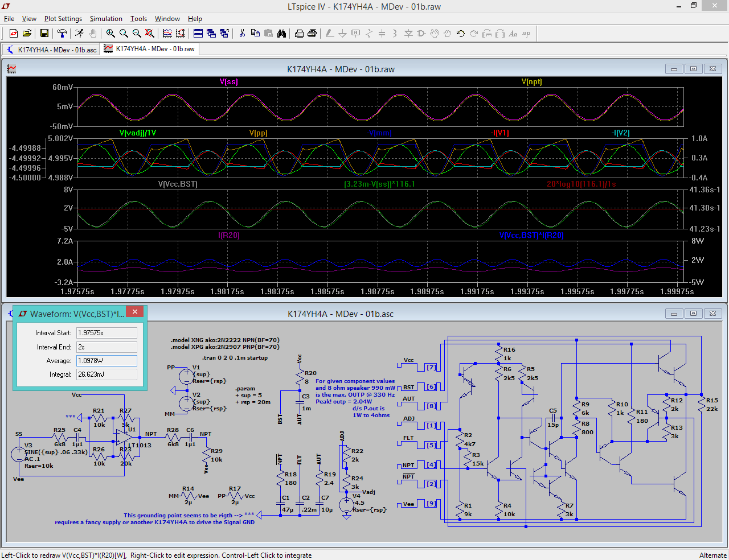729x560 pixels.
Task: Select the Place Capacitor tool
Action: 382,34
